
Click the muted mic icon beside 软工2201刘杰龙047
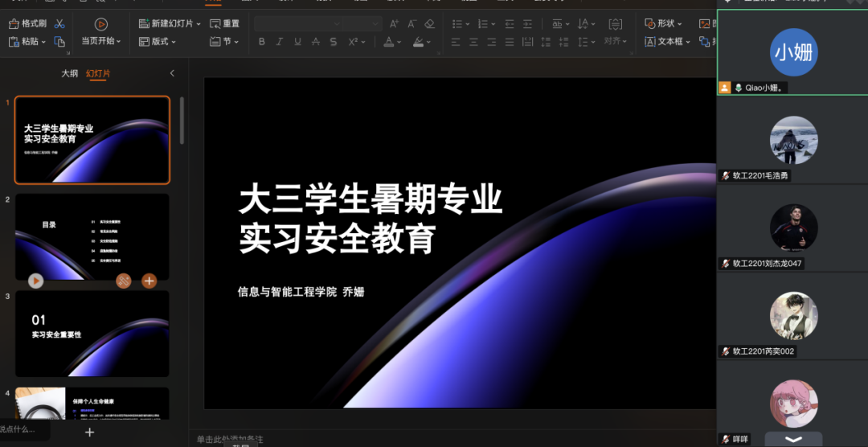point(726,264)
